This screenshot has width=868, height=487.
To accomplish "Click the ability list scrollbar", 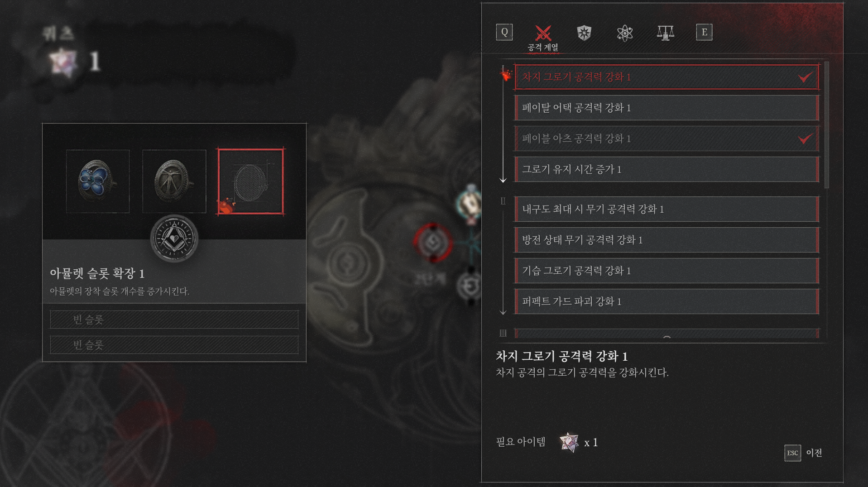I will (x=827, y=125).
